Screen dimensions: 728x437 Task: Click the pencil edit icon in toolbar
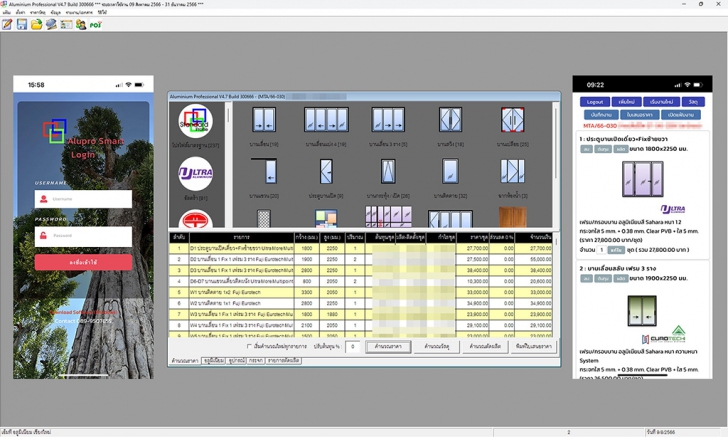pyautogui.click(x=7, y=24)
